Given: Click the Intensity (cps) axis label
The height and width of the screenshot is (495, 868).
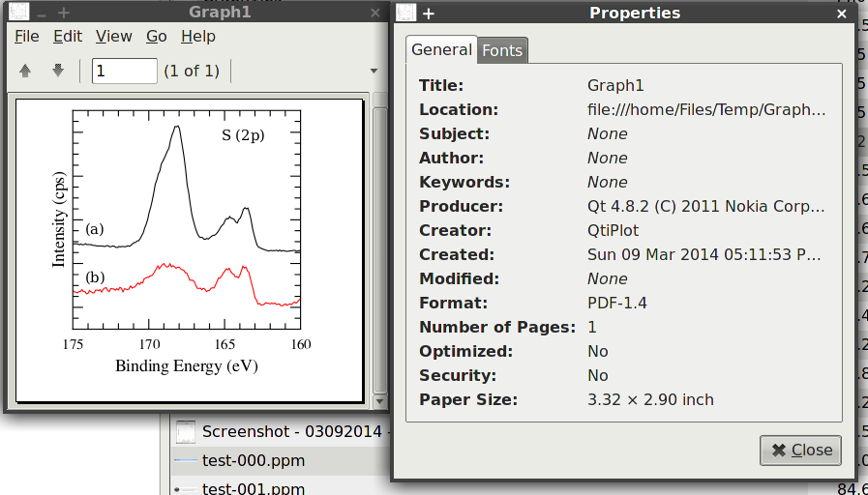Looking at the screenshot, I should click(x=59, y=219).
